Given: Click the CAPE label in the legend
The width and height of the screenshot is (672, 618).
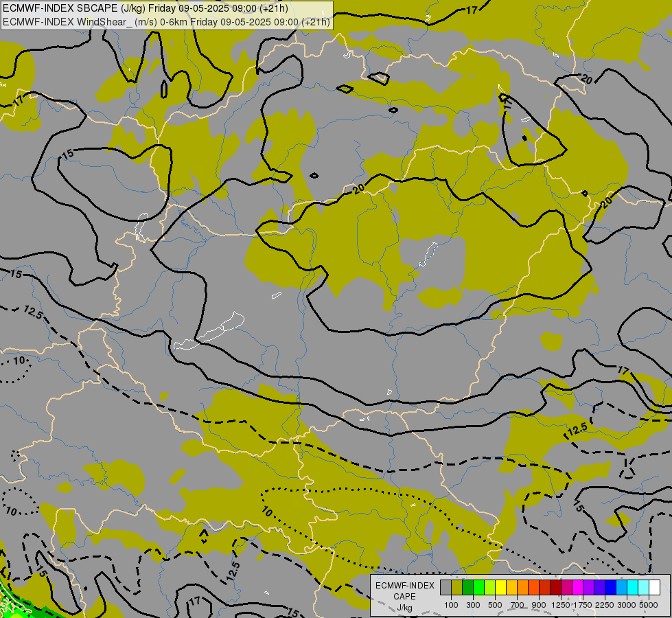Looking at the screenshot, I should point(404,597).
